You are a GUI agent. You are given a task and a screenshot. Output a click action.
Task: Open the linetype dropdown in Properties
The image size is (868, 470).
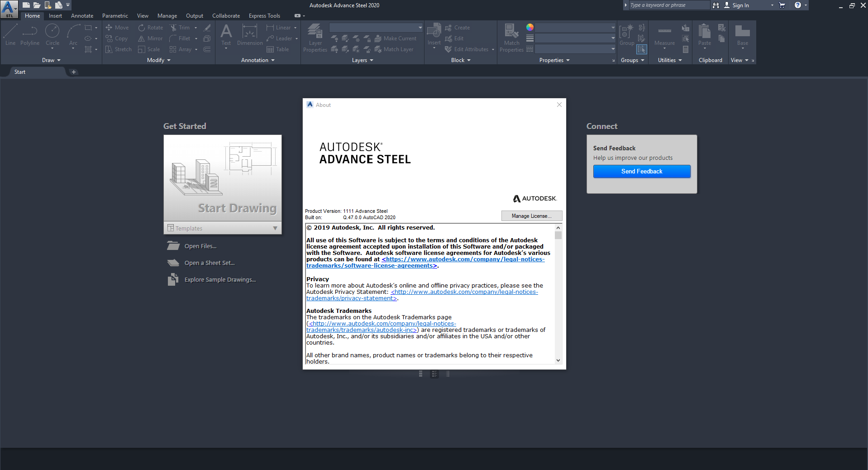click(x=576, y=48)
